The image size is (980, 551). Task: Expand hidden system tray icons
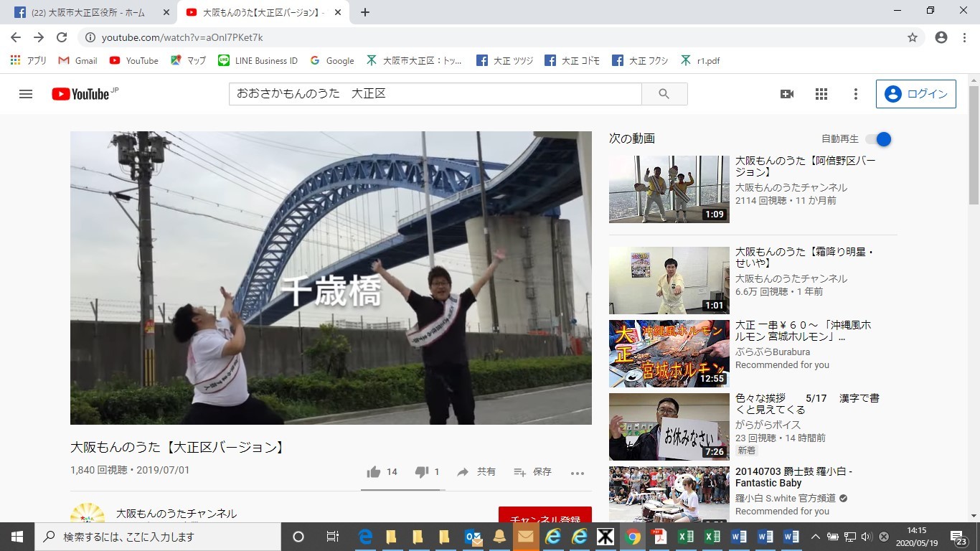(816, 536)
